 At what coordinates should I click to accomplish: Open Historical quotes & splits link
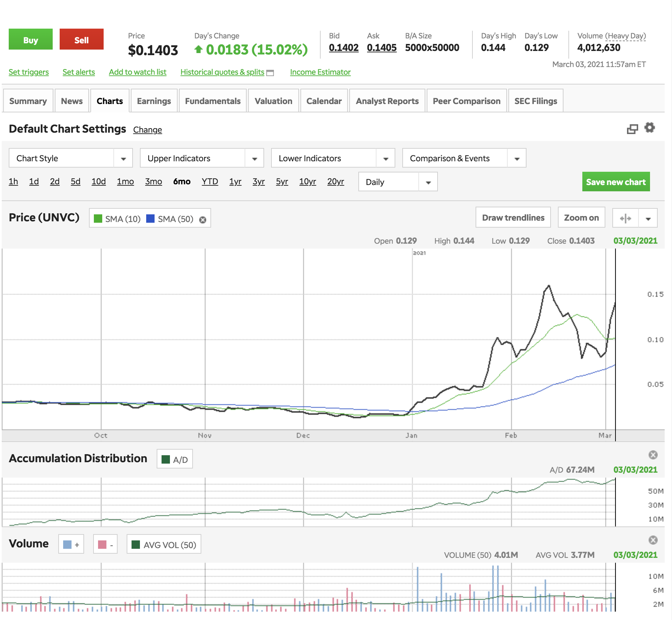pyautogui.click(x=222, y=72)
